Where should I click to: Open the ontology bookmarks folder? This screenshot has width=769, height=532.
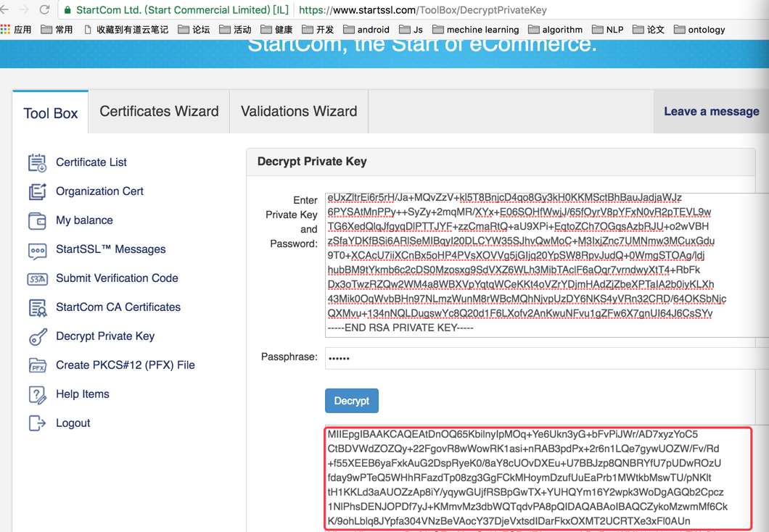[699, 30]
